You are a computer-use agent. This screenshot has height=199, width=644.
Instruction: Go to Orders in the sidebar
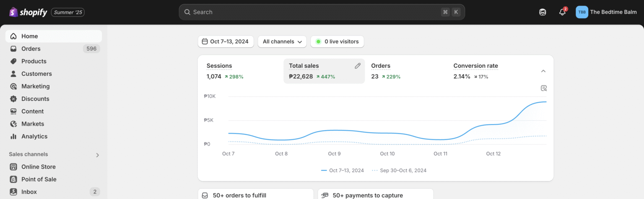31,49
